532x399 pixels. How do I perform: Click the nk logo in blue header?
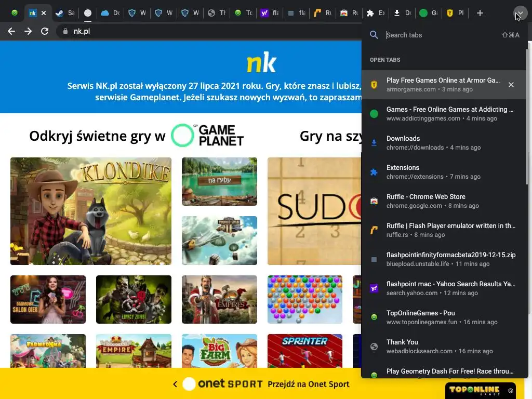click(262, 62)
